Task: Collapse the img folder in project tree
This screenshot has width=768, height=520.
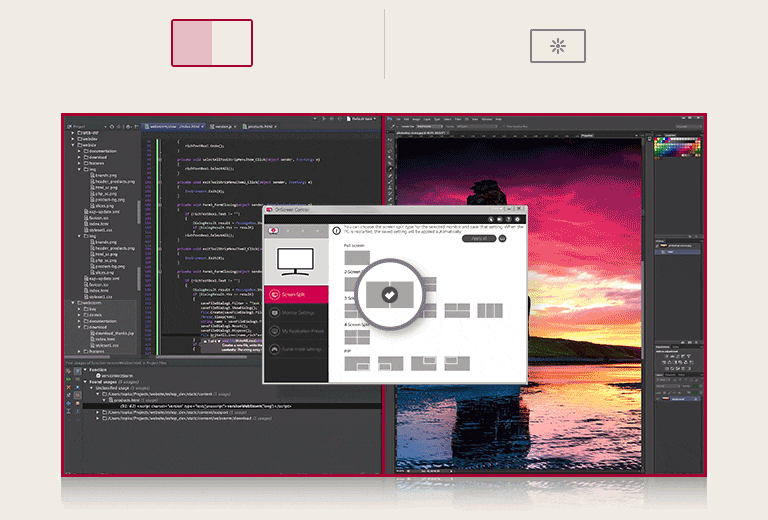Action: pos(79,170)
